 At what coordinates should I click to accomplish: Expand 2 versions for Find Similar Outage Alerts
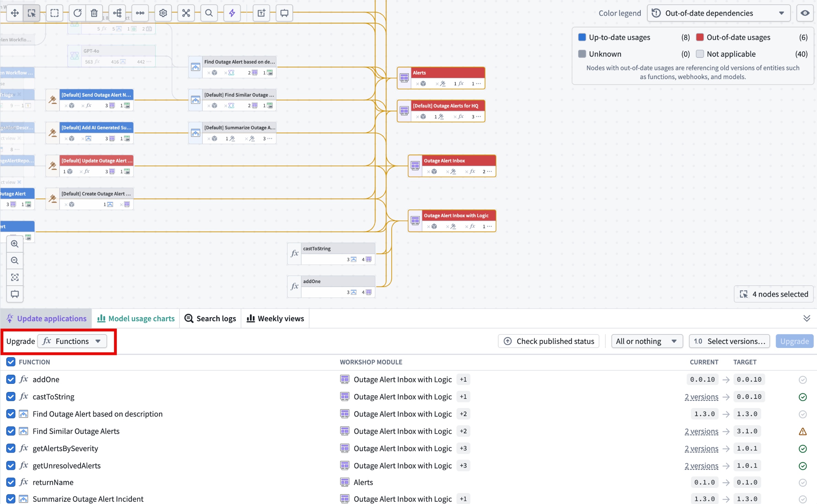701,431
